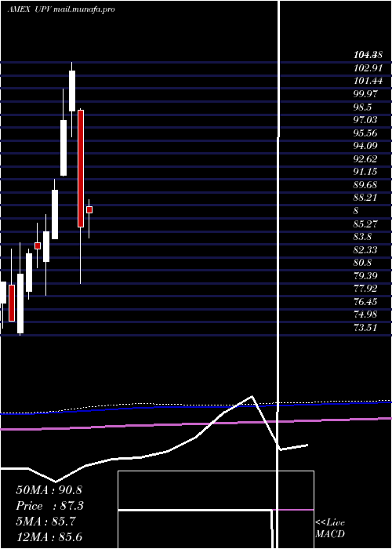The image size is (392, 549).
Task: Click the 95.56 price axis label
Action: (x=365, y=133)
